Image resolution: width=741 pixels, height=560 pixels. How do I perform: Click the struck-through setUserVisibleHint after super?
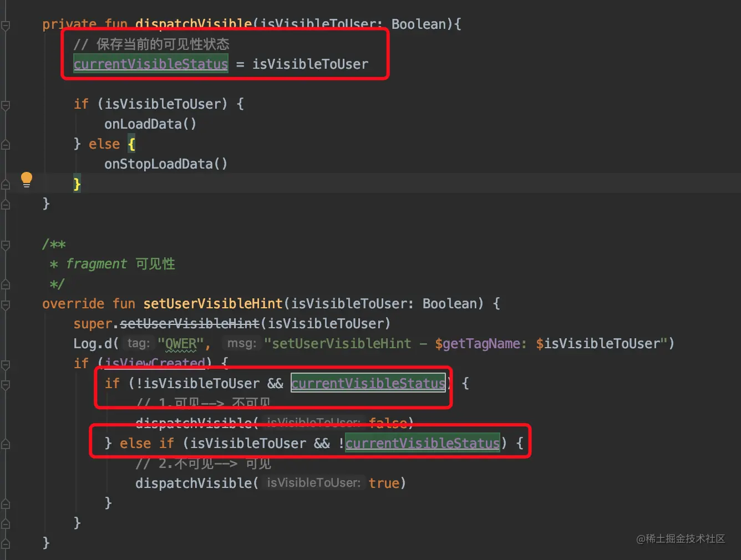click(190, 324)
